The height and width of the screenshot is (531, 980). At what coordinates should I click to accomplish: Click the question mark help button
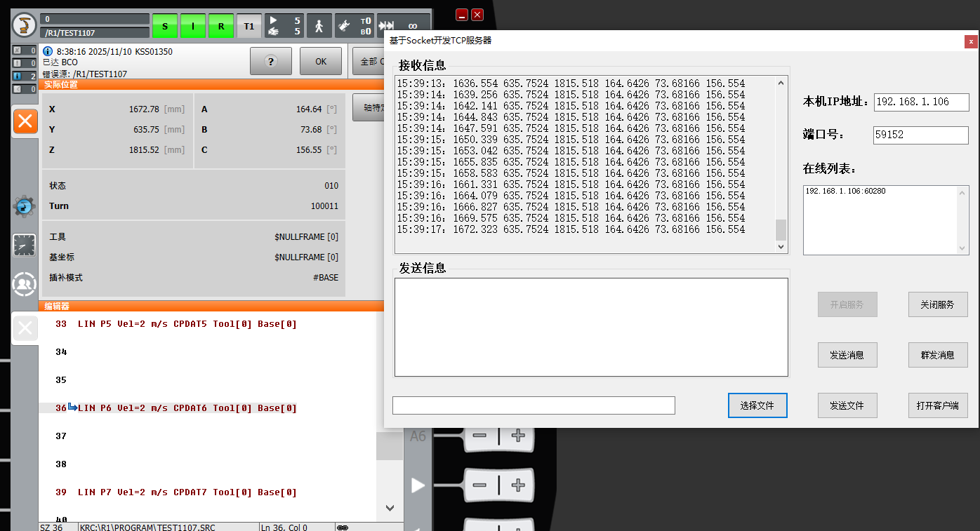[270, 61]
